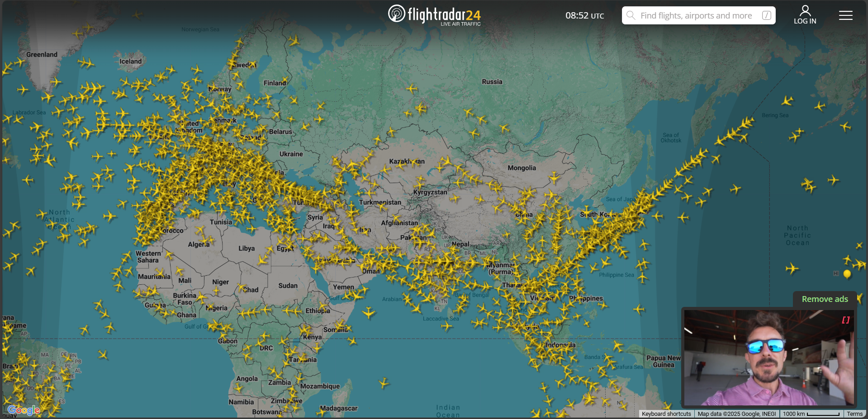Click the slash shortcut icon in search
The image size is (868, 419).
766,15
